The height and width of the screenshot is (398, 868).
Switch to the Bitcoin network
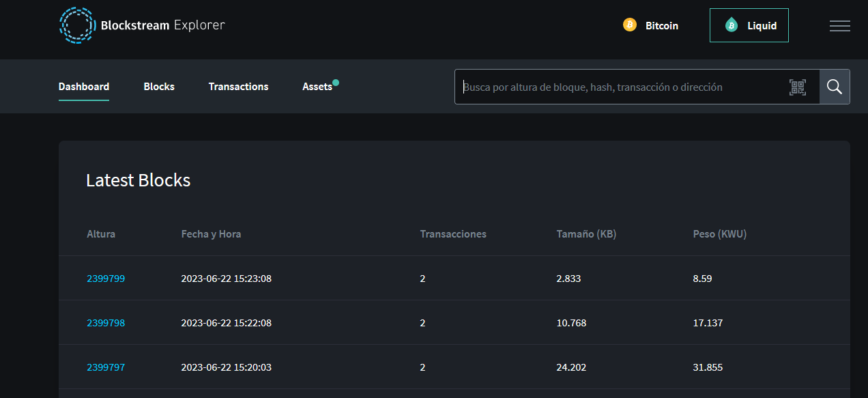click(651, 25)
